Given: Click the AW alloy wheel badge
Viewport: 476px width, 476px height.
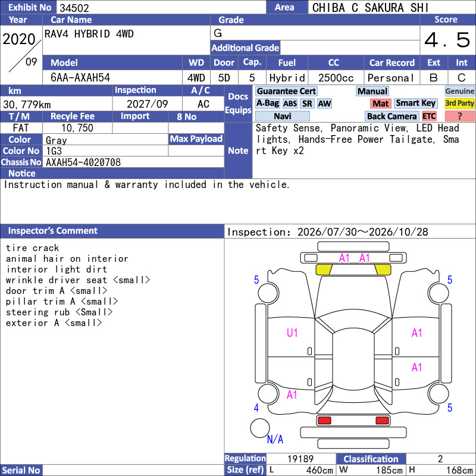Looking at the screenshot, I should click(324, 104).
